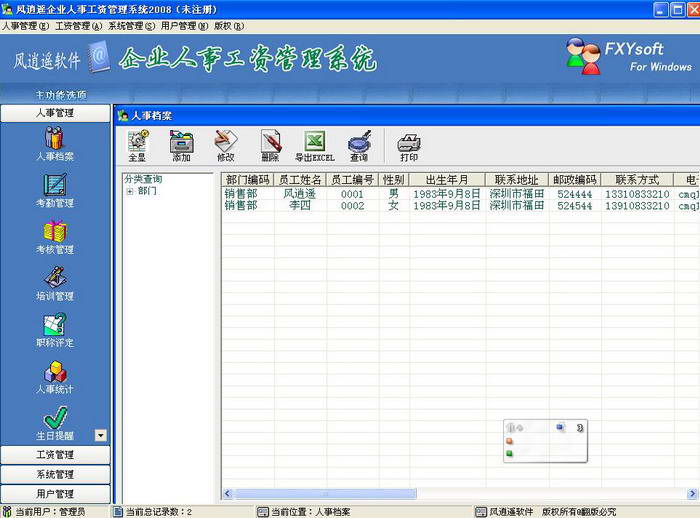Click the notebook @ logo icon
This screenshot has height=518, width=700.
[99, 57]
